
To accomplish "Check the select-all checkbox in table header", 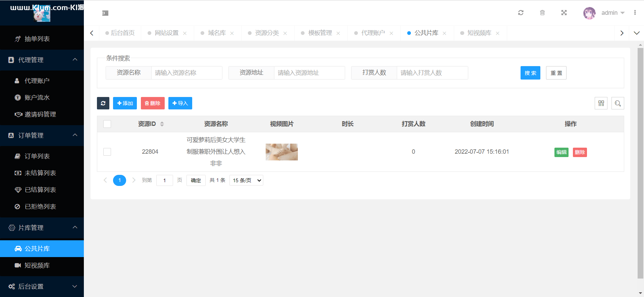I will tap(107, 124).
